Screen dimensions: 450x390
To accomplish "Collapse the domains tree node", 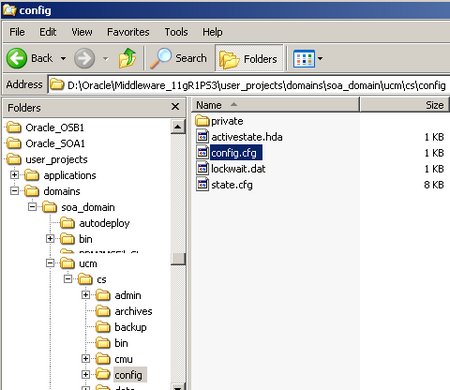I will tap(14, 191).
